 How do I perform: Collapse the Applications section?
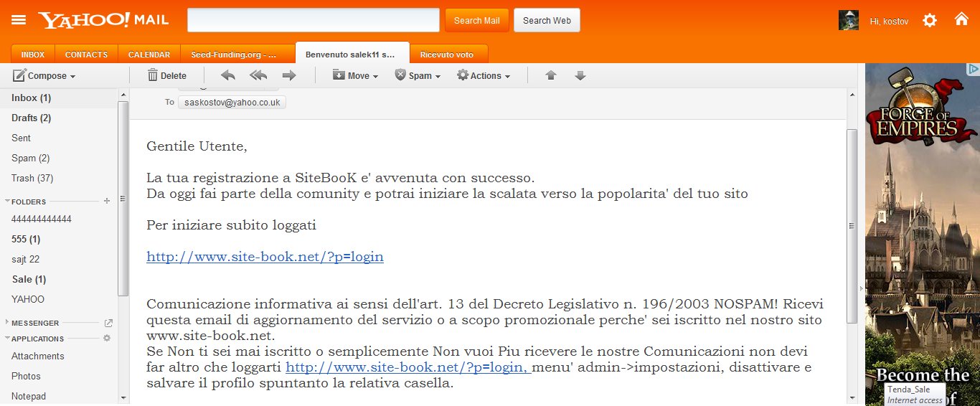coord(7,339)
